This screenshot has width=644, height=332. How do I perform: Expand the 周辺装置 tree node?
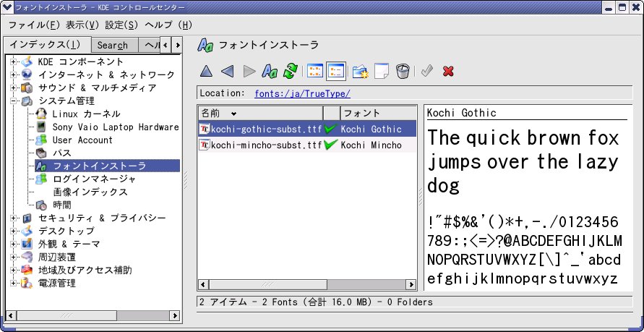[14, 257]
